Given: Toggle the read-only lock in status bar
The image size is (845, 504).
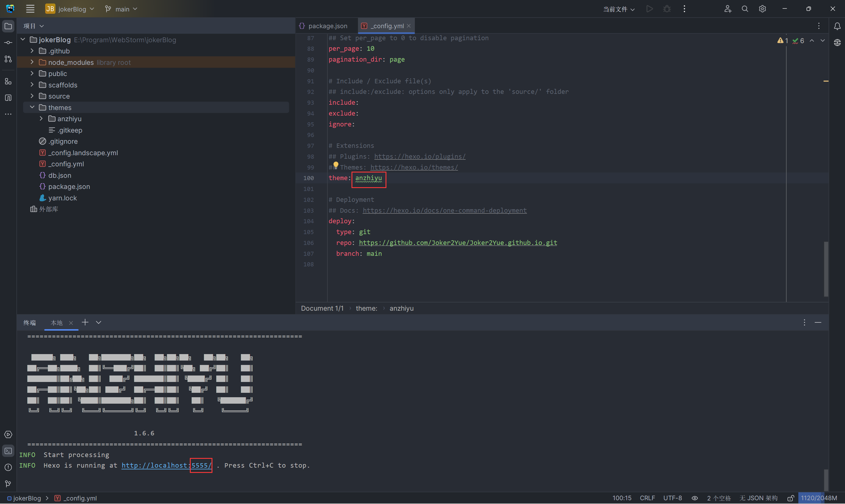Looking at the screenshot, I should coord(790,498).
